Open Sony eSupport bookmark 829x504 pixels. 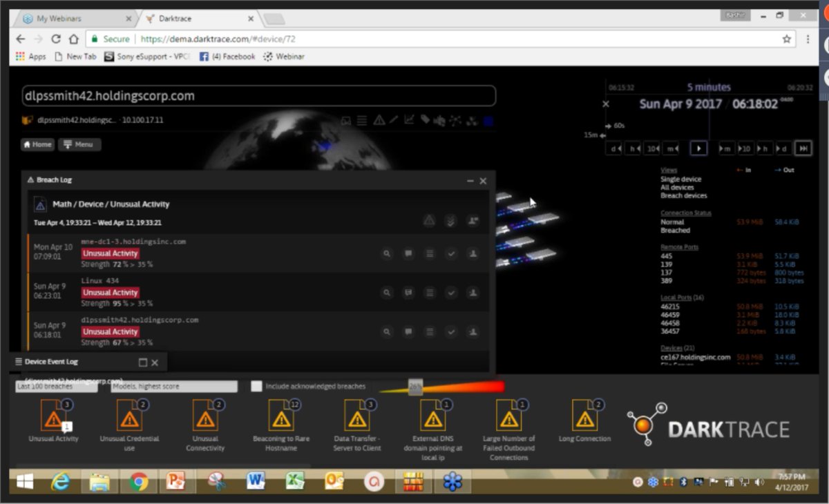click(x=146, y=57)
